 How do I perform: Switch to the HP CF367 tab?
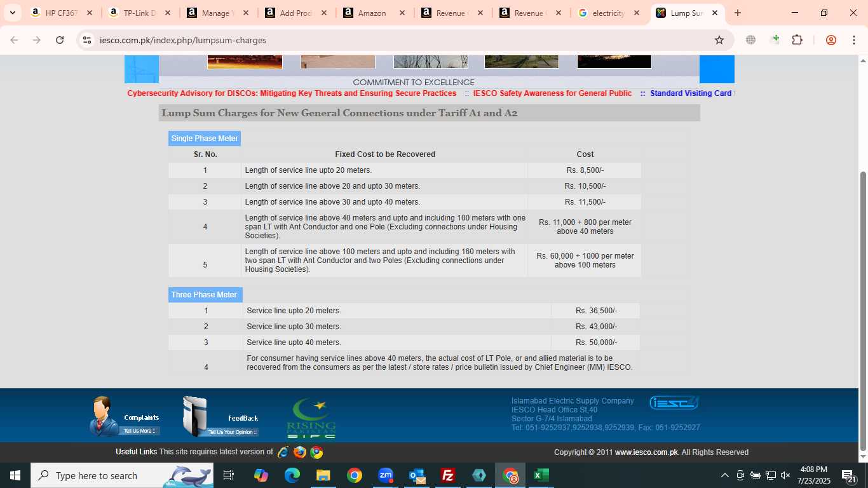62,13
